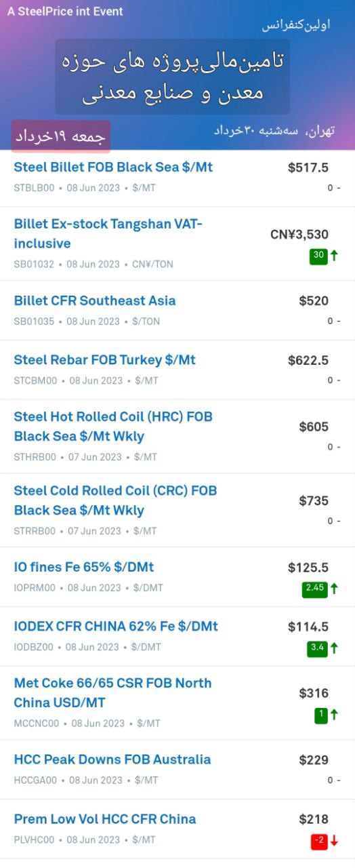Open Billet CFR Southeast Asia entry
The width and height of the screenshot is (355, 868).
click(x=177, y=311)
